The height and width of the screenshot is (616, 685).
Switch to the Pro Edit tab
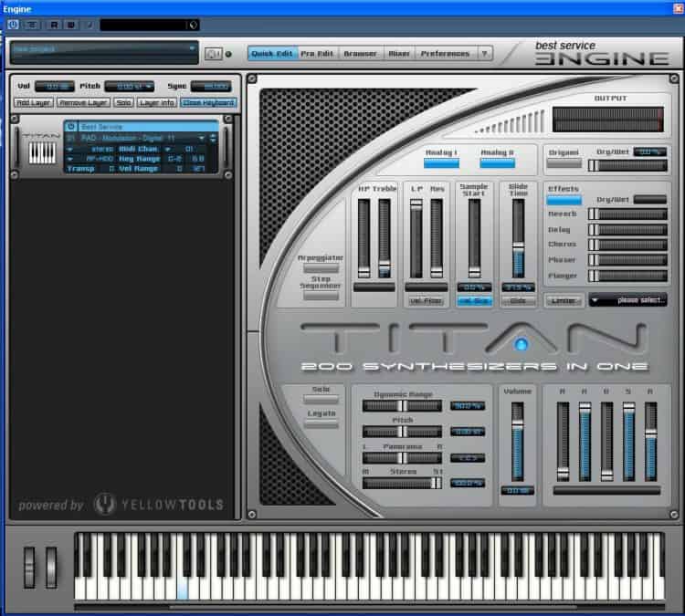coord(317,54)
